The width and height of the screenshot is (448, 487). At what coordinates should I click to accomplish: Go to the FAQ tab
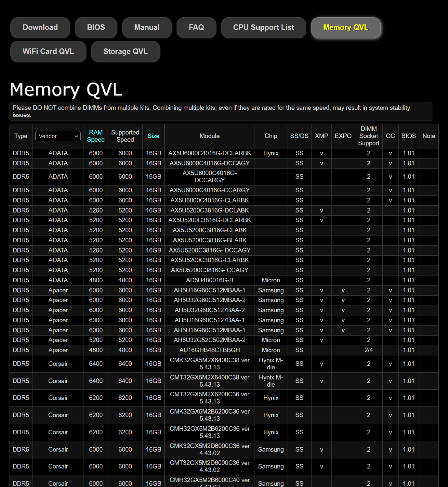196,28
